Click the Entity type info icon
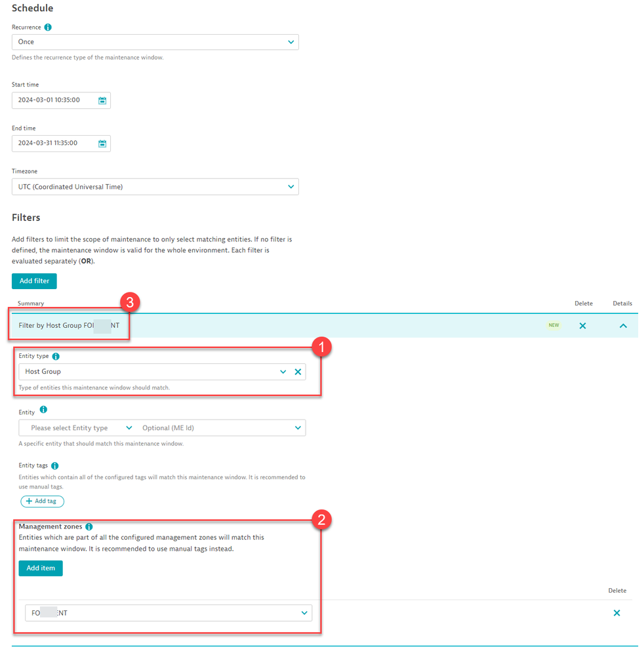The height and width of the screenshot is (655, 644). pos(56,356)
